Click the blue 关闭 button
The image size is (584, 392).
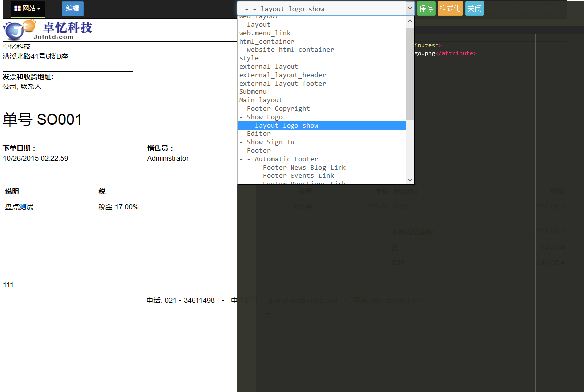point(474,8)
